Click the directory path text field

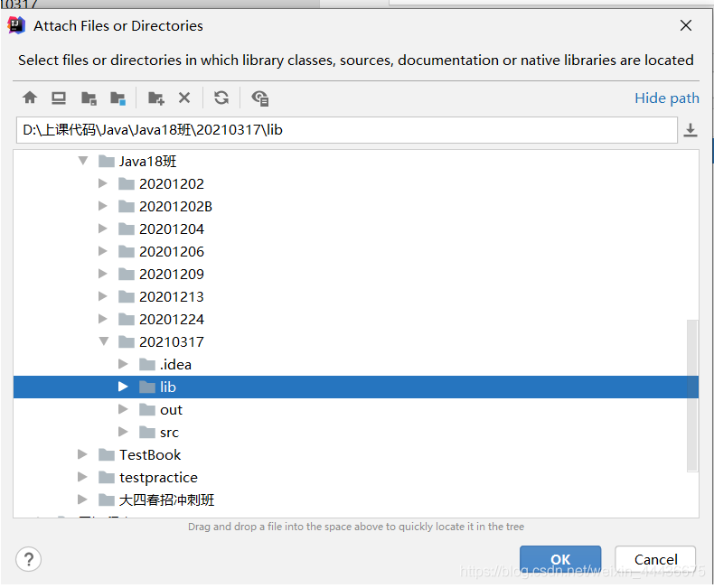[x=346, y=130]
